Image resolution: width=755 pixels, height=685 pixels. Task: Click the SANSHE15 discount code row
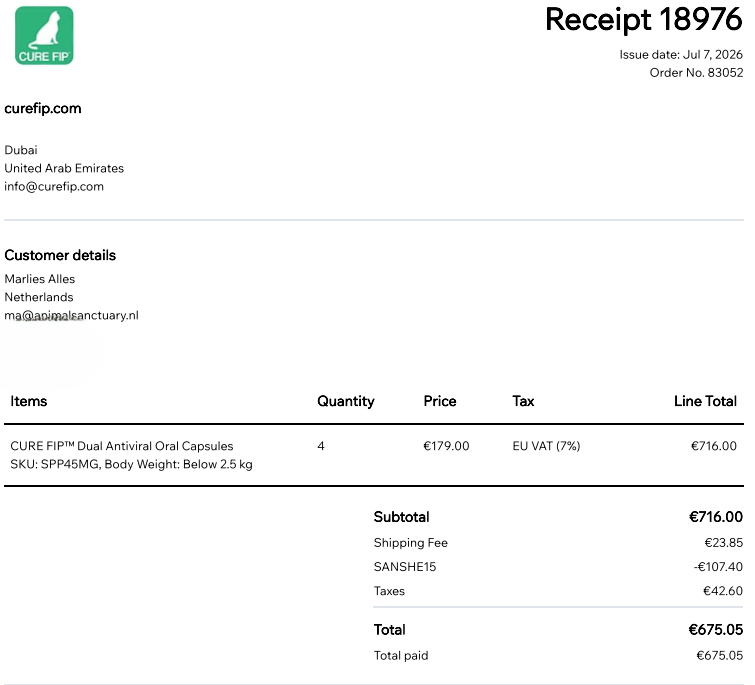(558, 567)
